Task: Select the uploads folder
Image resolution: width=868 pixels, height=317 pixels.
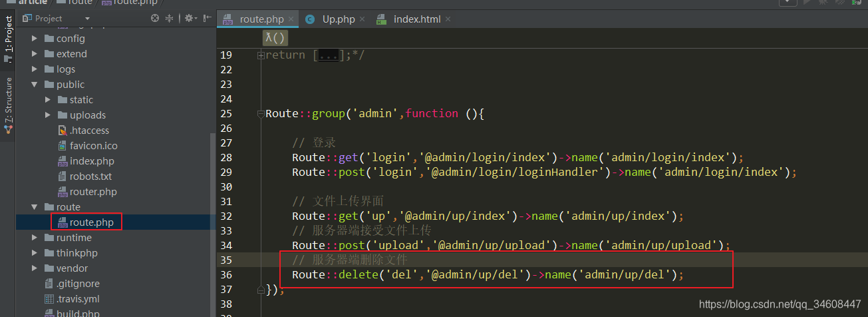Action: pos(88,115)
